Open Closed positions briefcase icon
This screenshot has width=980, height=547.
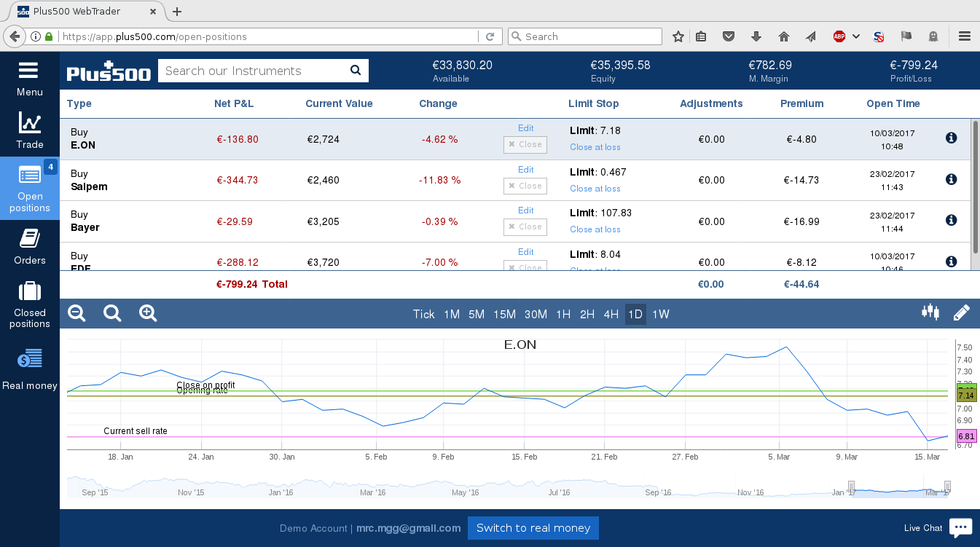click(x=30, y=291)
